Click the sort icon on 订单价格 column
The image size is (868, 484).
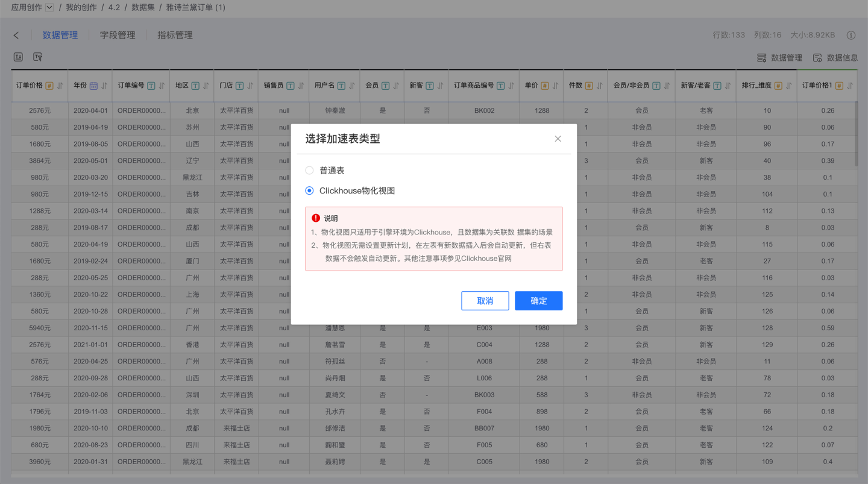(x=60, y=86)
